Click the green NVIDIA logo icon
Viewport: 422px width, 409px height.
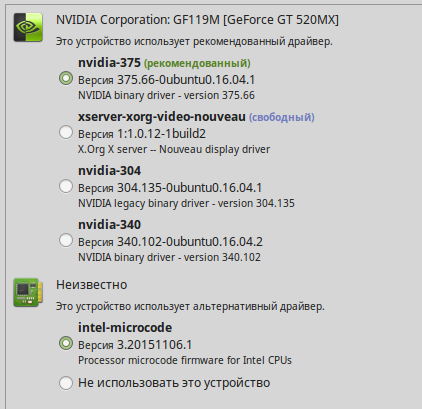(x=28, y=27)
